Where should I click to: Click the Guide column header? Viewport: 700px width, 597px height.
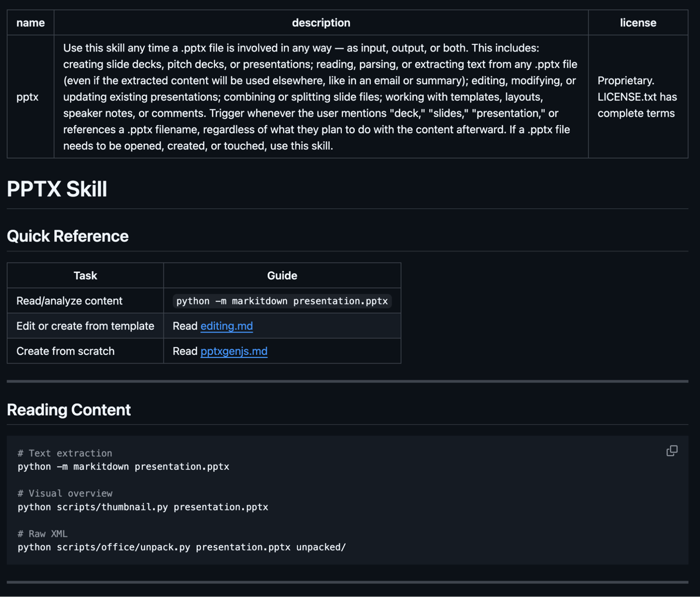tap(282, 276)
